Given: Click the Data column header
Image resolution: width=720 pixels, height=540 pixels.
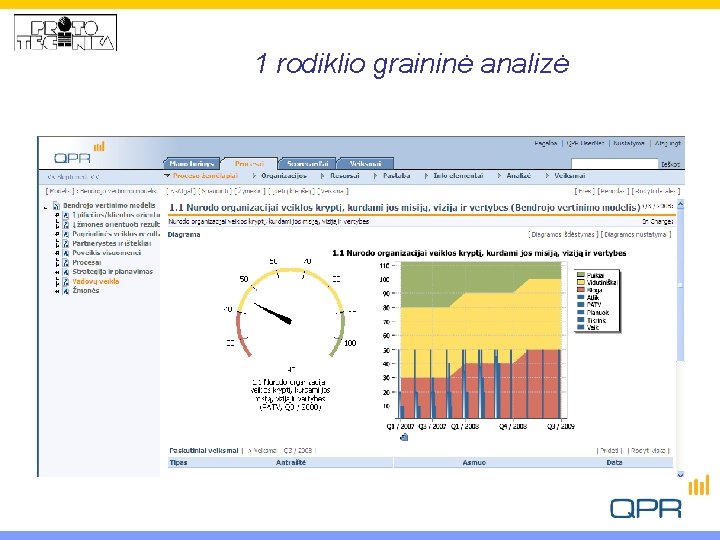Looking at the screenshot, I should (x=614, y=463).
